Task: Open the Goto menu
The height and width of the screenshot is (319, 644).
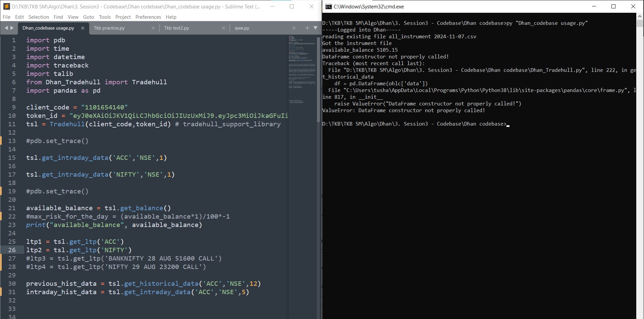Action: pyautogui.click(x=89, y=17)
